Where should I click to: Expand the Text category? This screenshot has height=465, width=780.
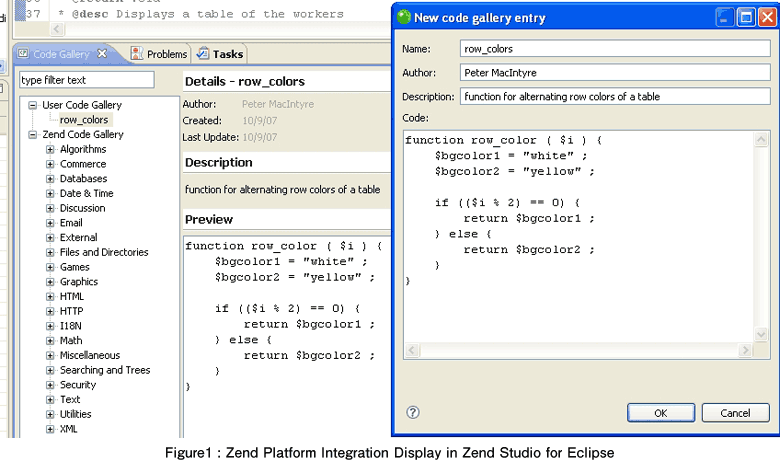coord(50,399)
